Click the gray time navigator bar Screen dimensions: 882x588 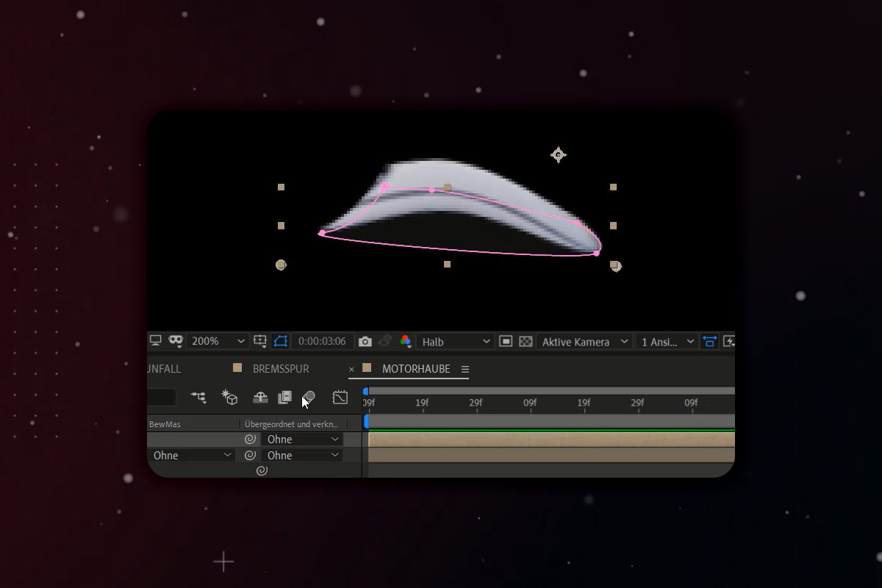tap(551, 391)
